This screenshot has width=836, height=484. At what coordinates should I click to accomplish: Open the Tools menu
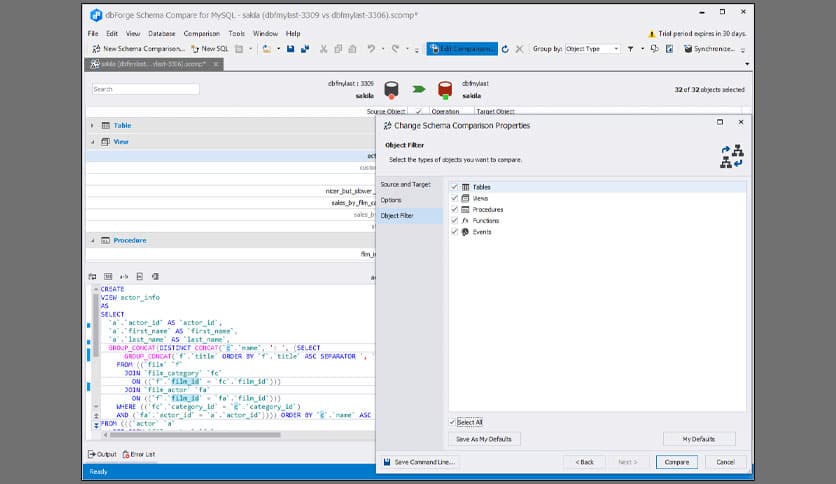236,33
